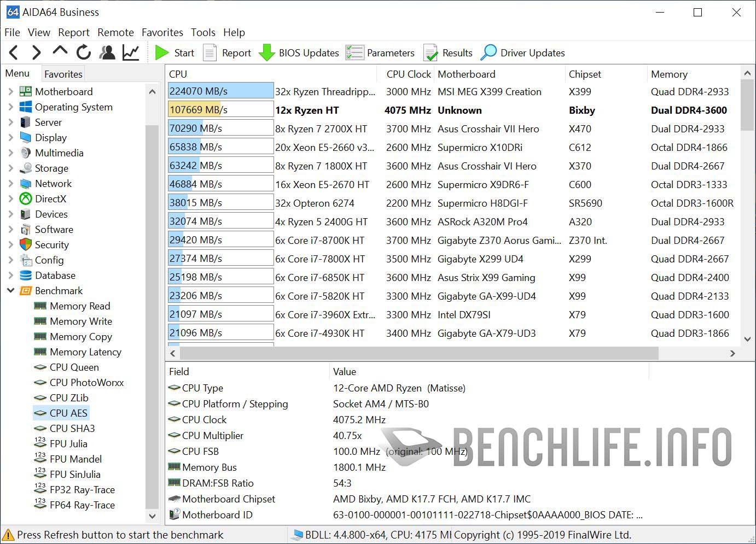Click the Parameters toolbar icon
This screenshot has width=756, height=544.
pos(354,52)
